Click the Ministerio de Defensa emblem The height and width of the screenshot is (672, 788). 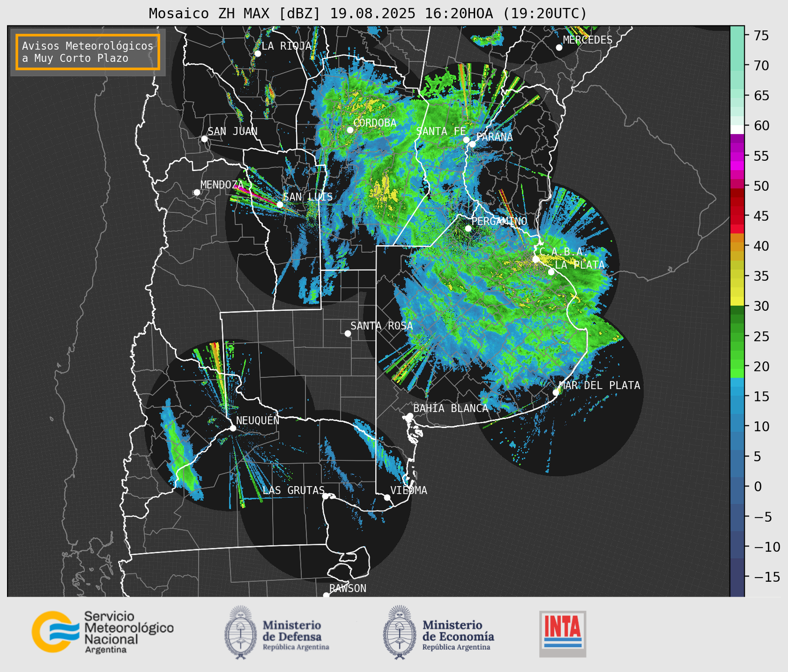coord(241,632)
